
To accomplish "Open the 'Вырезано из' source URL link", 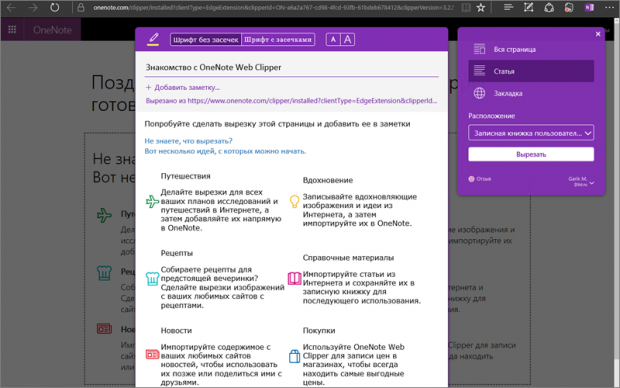I will (x=291, y=101).
